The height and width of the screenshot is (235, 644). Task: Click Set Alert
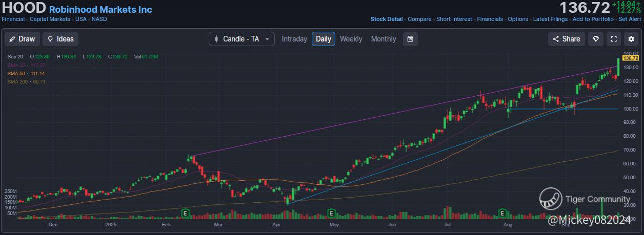pyautogui.click(x=630, y=19)
